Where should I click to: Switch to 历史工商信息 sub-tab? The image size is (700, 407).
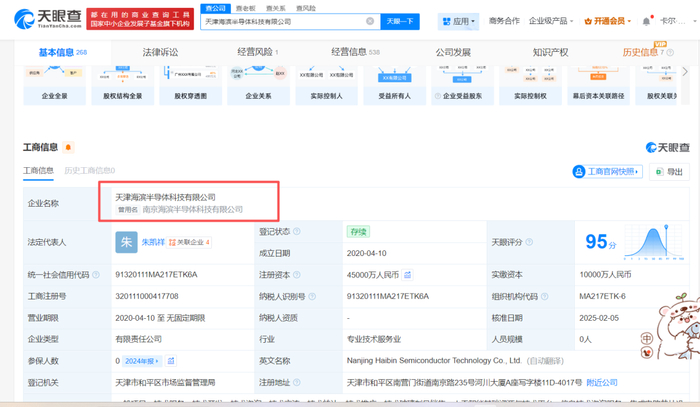pos(89,171)
